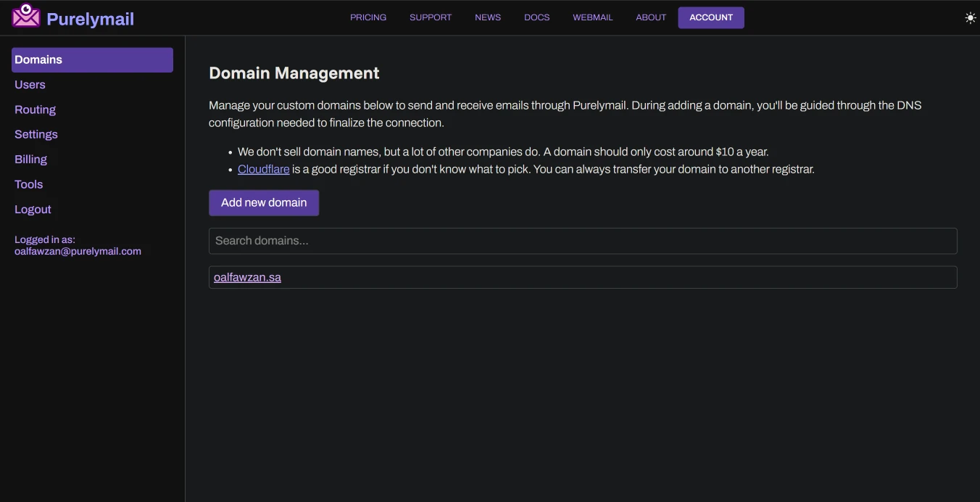Launch Webmail from the top navigation
Viewport: 980px width, 502px height.
click(x=593, y=17)
